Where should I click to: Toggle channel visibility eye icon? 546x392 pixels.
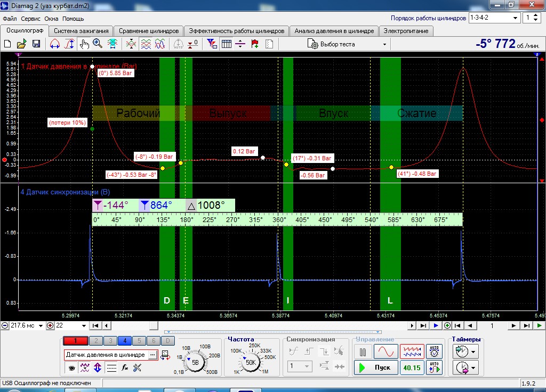[x=72, y=367]
